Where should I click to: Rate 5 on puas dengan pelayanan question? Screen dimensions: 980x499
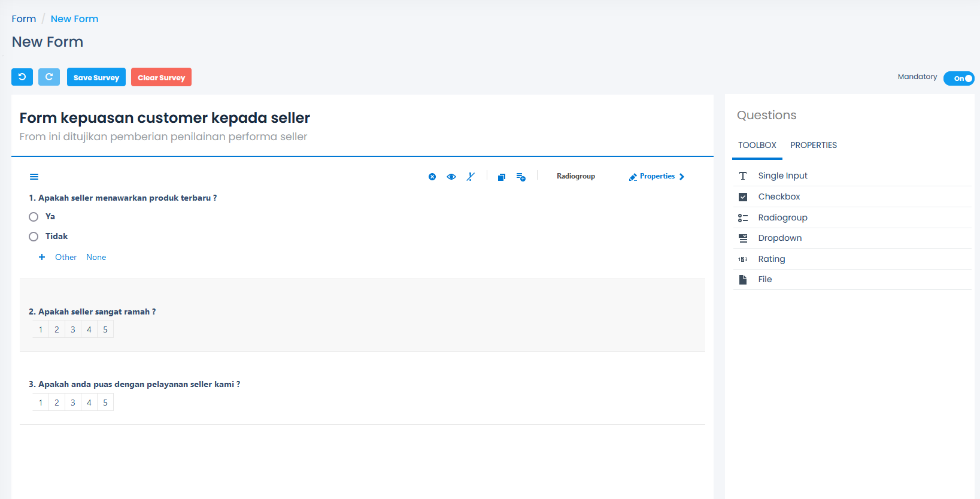(x=105, y=403)
